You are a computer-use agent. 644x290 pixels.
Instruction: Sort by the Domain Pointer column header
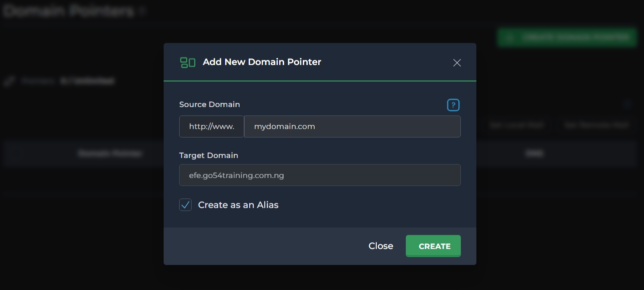pos(110,153)
